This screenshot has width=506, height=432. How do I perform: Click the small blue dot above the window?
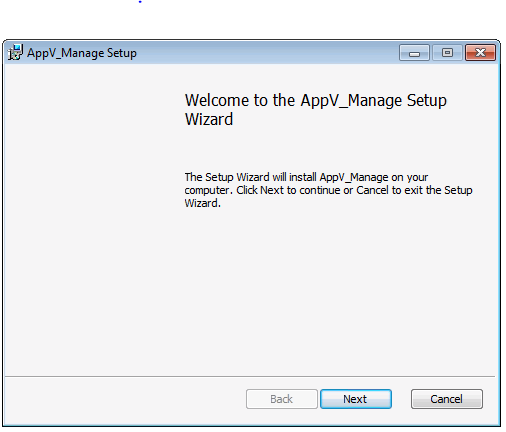point(140,2)
